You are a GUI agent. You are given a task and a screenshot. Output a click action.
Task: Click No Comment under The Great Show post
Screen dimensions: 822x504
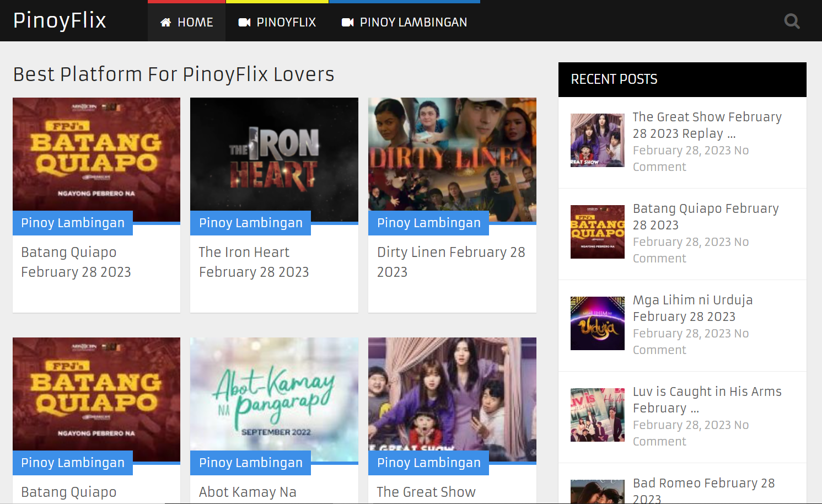691,159
